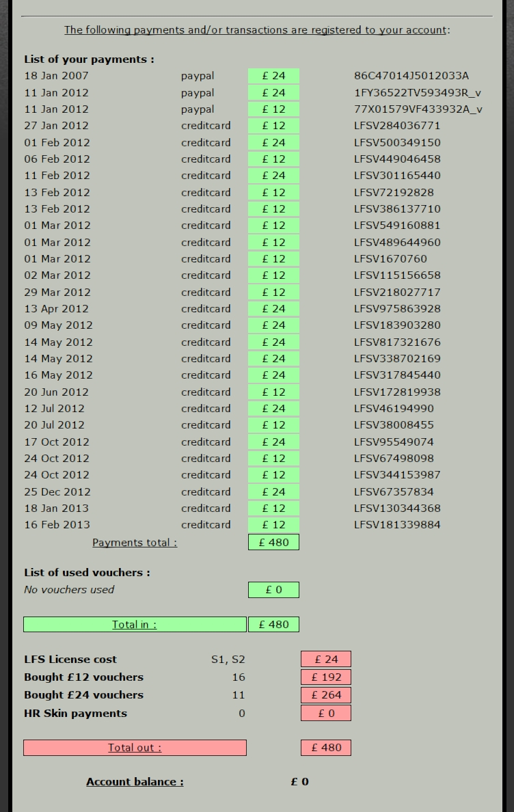Screen dimensions: 514x812
Task: Click the S1, S2 license text
Action: click(x=228, y=660)
